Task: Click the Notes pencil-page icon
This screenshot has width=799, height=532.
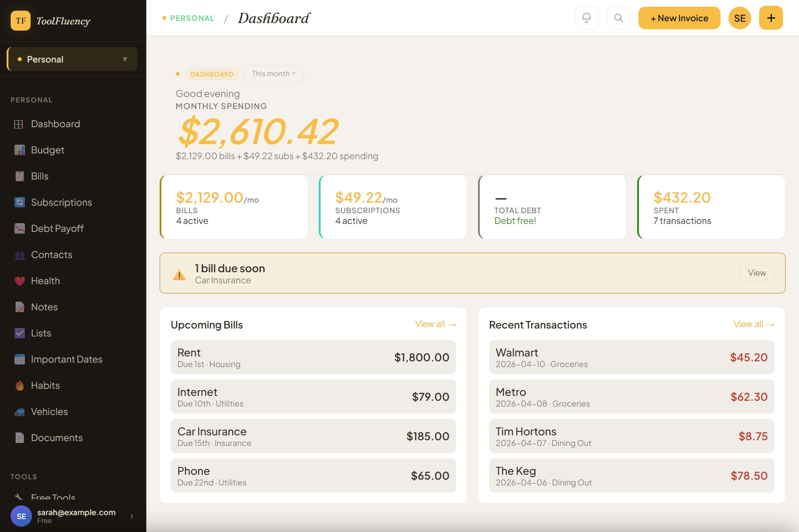Action: point(20,307)
